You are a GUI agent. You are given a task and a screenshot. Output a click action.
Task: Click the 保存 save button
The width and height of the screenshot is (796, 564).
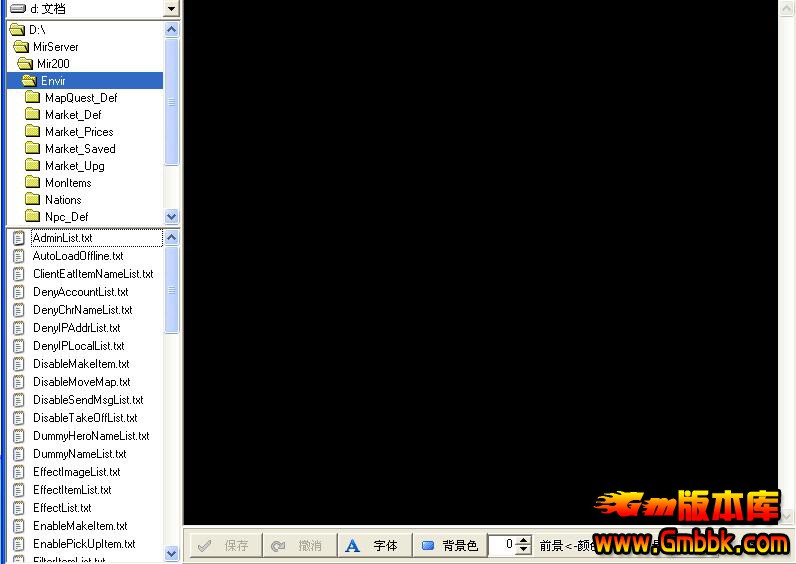225,546
